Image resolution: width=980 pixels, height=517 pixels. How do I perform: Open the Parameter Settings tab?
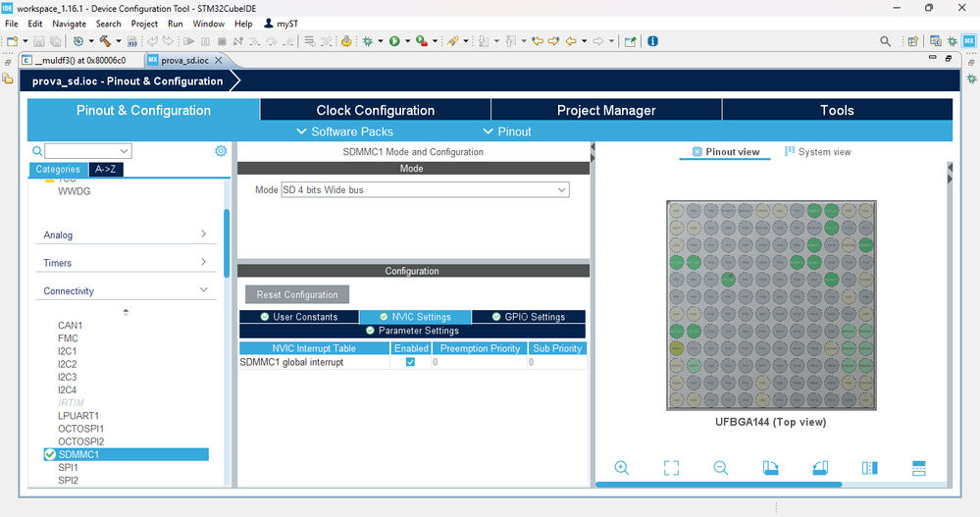coord(412,330)
